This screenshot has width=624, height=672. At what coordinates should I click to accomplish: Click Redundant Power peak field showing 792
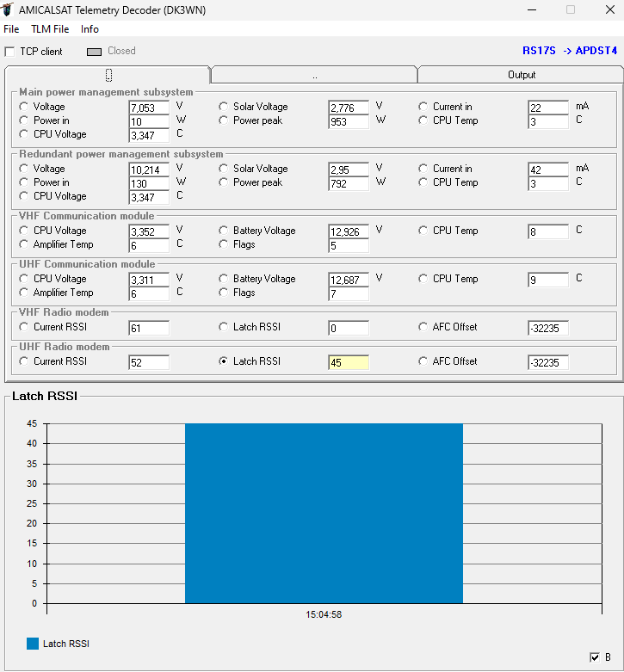pyautogui.click(x=349, y=183)
